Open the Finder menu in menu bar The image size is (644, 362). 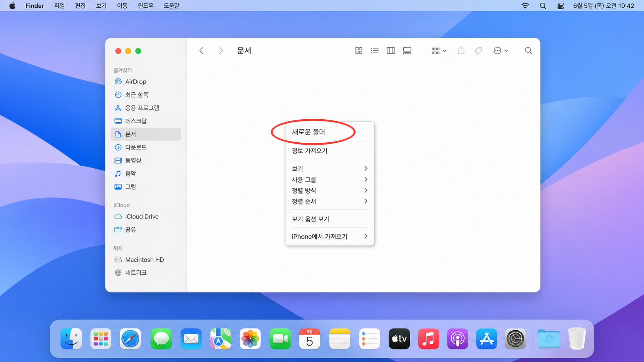pos(35,5)
